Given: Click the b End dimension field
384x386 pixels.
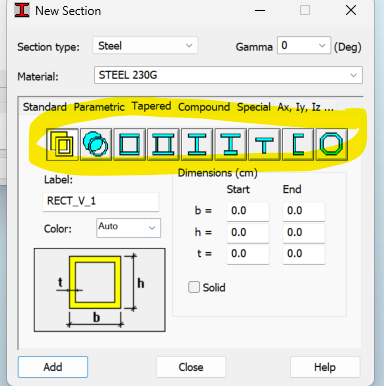Looking at the screenshot, I should 304,211.
